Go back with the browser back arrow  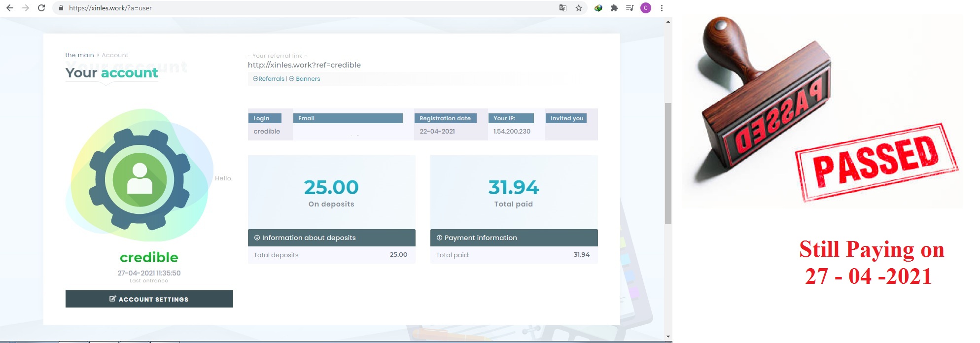(10, 8)
